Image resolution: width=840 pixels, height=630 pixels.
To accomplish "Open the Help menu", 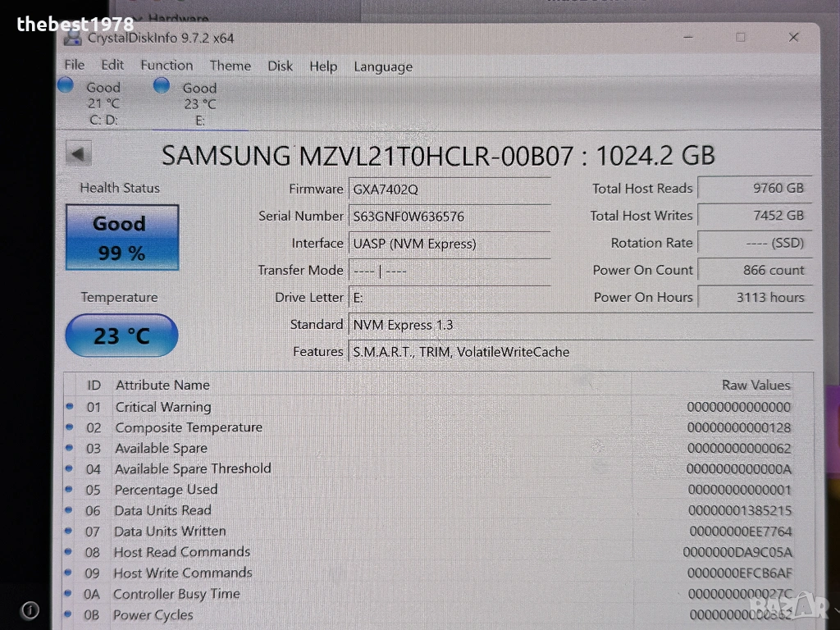I will [x=323, y=66].
